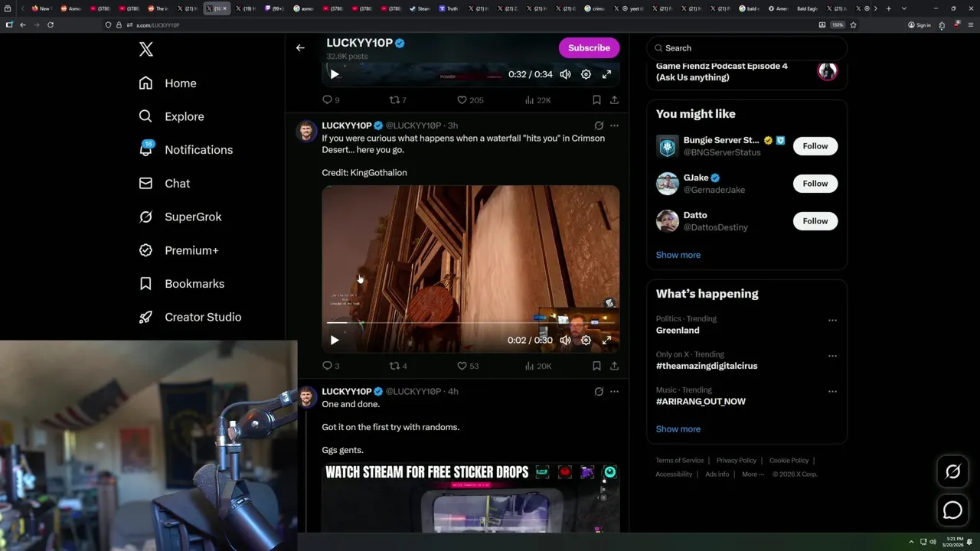View analytics showing 20K views

click(x=537, y=367)
